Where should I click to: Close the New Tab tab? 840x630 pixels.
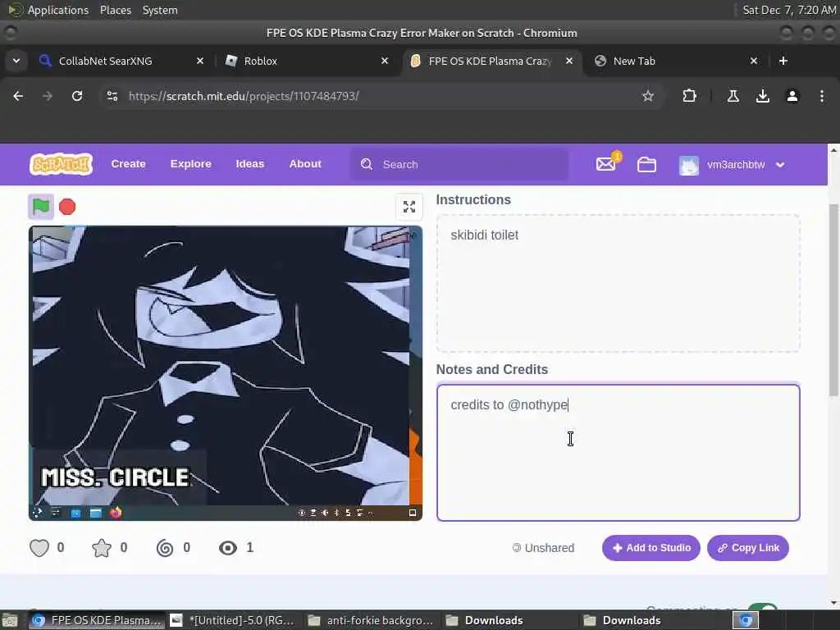pyautogui.click(x=754, y=61)
